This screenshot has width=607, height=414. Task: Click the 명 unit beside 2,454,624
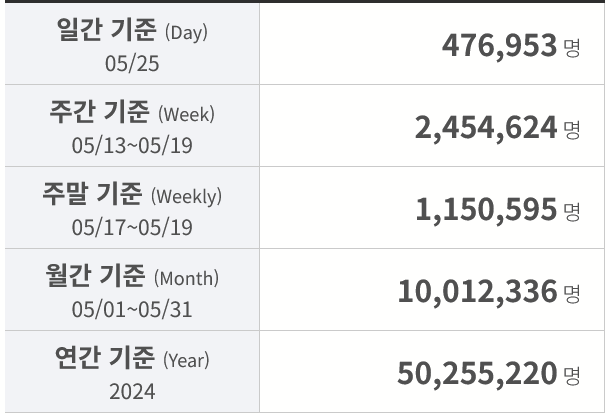[572, 130]
